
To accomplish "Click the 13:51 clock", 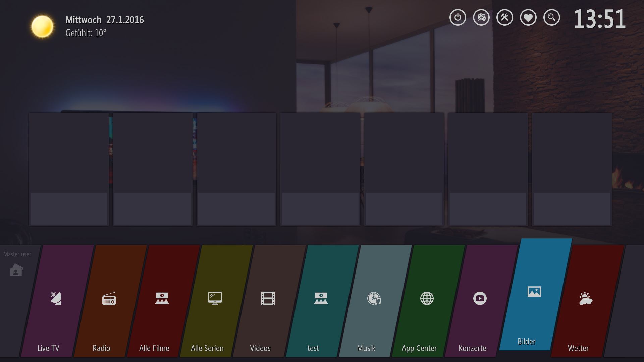I will pos(600,19).
